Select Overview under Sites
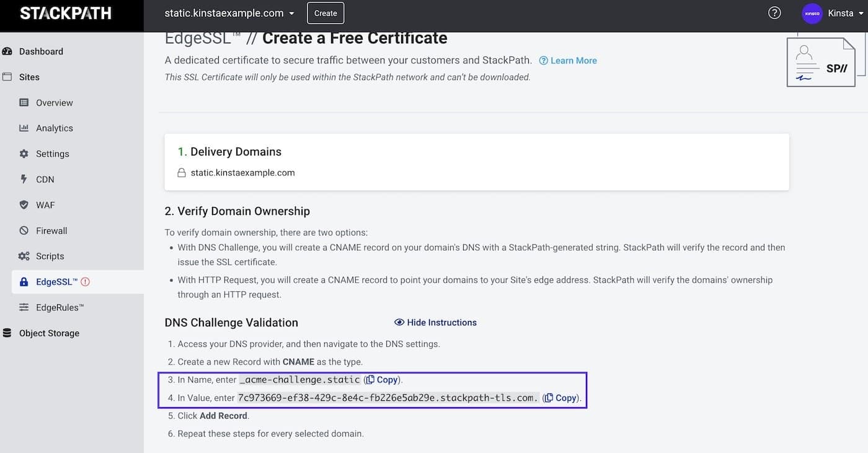The image size is (868, 453). click(x=55, y=102)
